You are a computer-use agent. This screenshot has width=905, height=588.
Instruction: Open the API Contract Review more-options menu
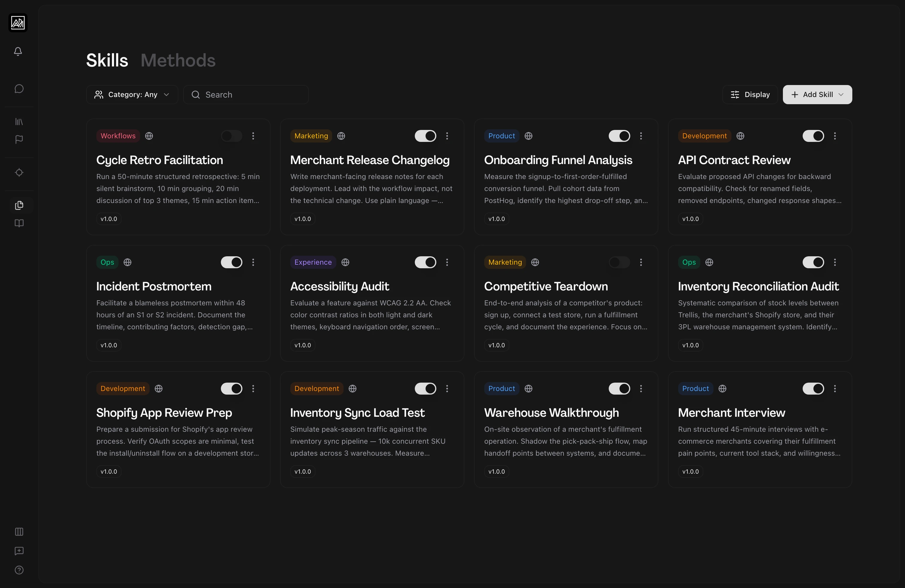point(835,136)
